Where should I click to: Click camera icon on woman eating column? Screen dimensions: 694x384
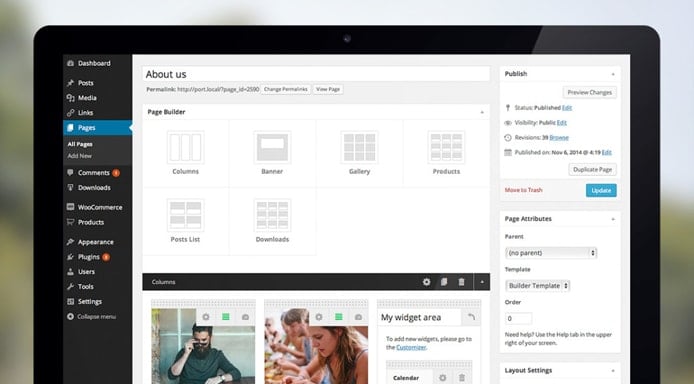359,317
